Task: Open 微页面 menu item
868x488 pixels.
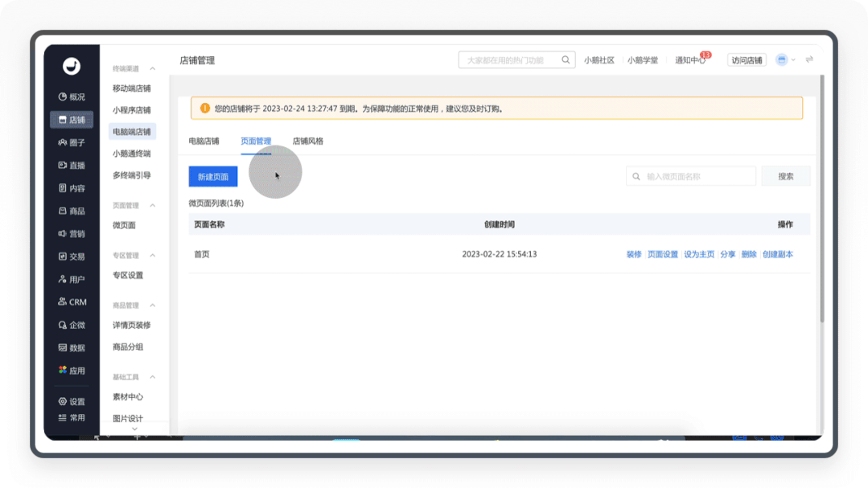Action: click(124, 225)
